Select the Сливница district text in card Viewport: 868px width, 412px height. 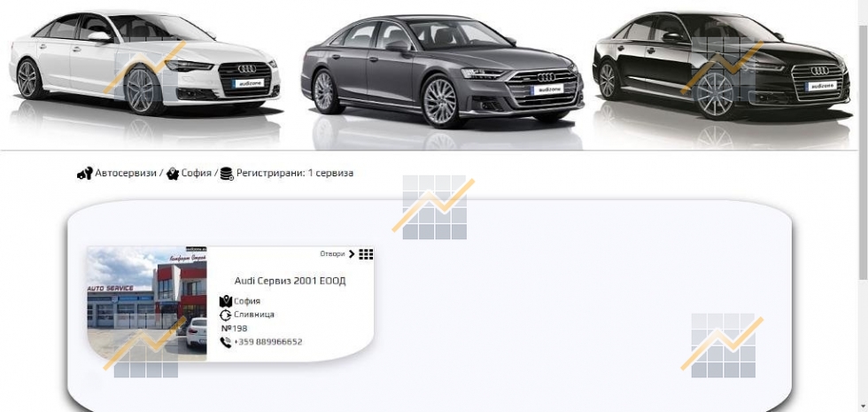pos(254,315)
